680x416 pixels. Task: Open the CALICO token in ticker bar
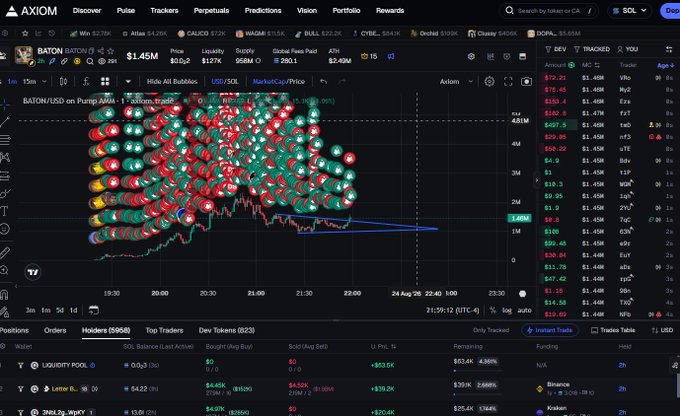(202, 33)
